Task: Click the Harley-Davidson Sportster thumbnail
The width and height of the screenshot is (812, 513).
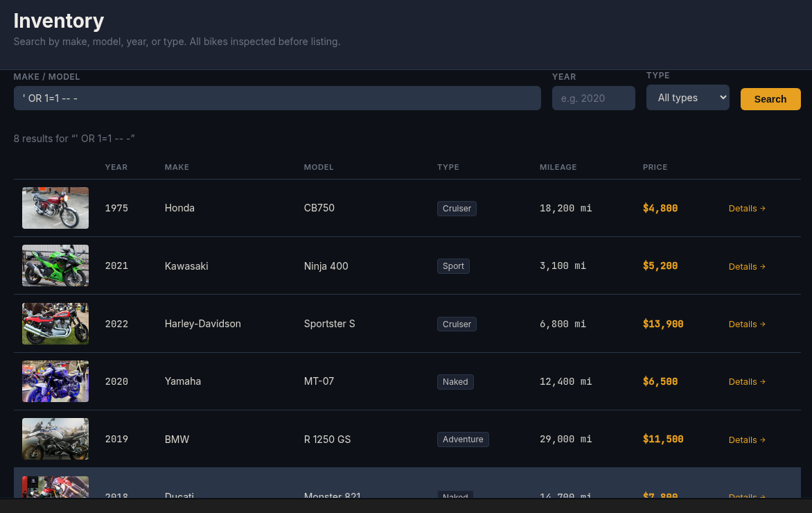Action: point(55,323)
